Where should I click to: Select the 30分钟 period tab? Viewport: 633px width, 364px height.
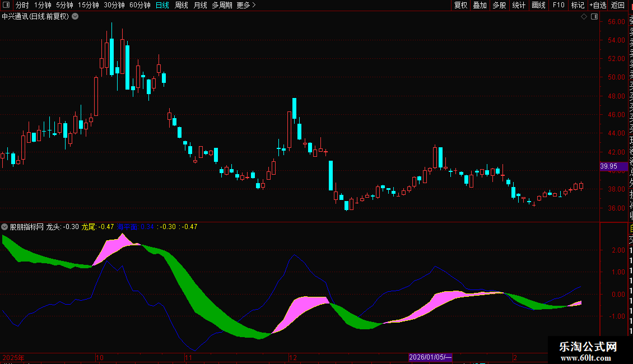coord(114,5)
